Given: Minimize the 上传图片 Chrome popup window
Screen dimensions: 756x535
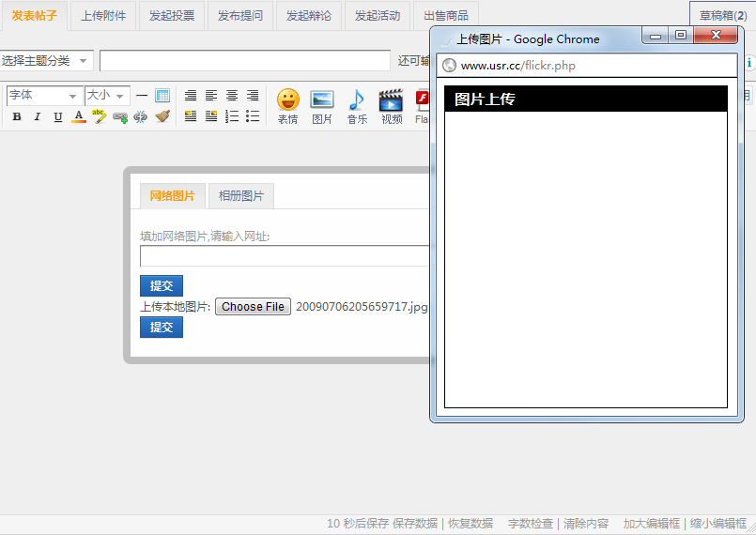Looking at the screenshot, I should click(x=656, y=35).
